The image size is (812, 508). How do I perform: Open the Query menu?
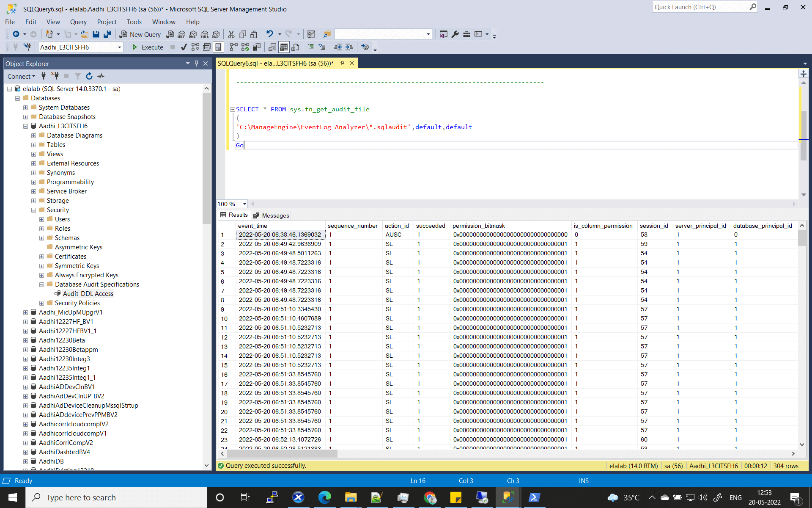point(78,22)
